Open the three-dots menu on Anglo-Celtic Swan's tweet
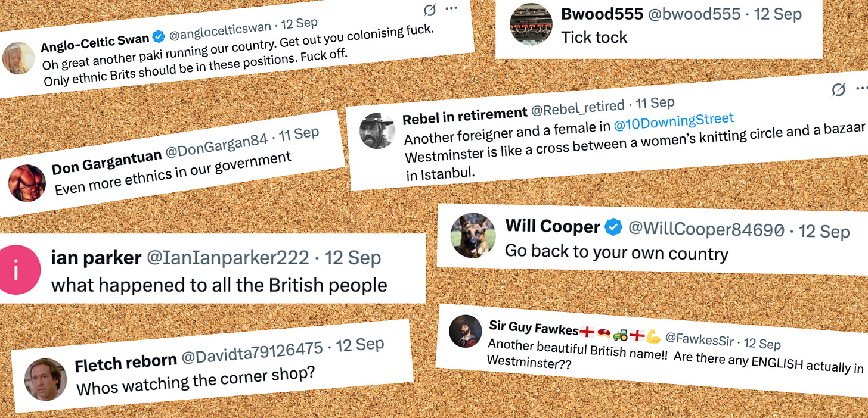Screen dimensions: 868x418 [x=451, y=8]
